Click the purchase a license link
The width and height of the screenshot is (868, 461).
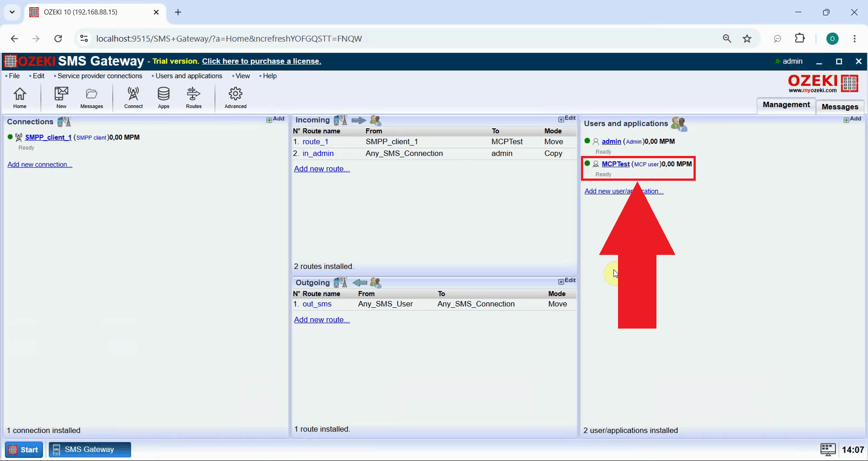[261, 61]
